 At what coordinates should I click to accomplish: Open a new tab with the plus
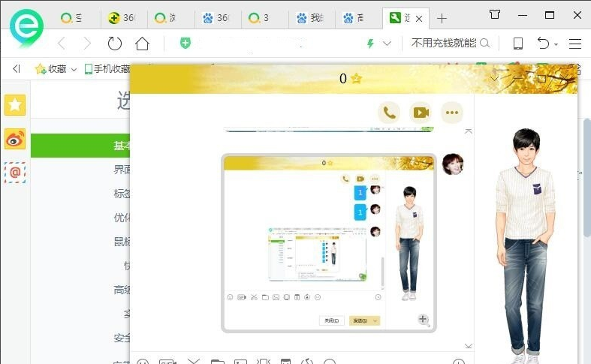click(442, 18)
